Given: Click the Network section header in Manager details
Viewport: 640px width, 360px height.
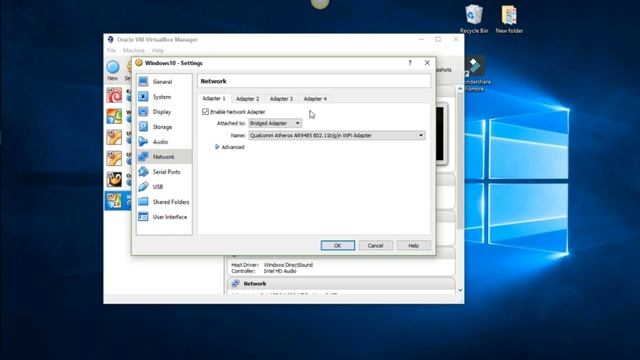Looking at the screenshot, I should [x=341, y=284].
